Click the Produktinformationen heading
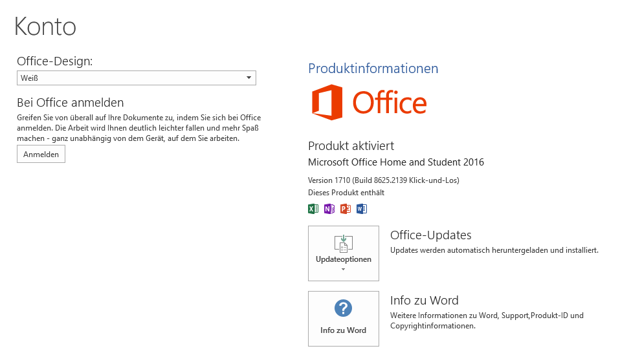Viewport: 640px width, 364px height. coord(373,69)
